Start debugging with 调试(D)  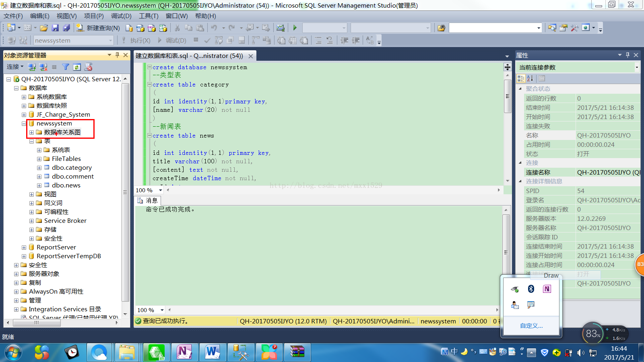(172, 40)
